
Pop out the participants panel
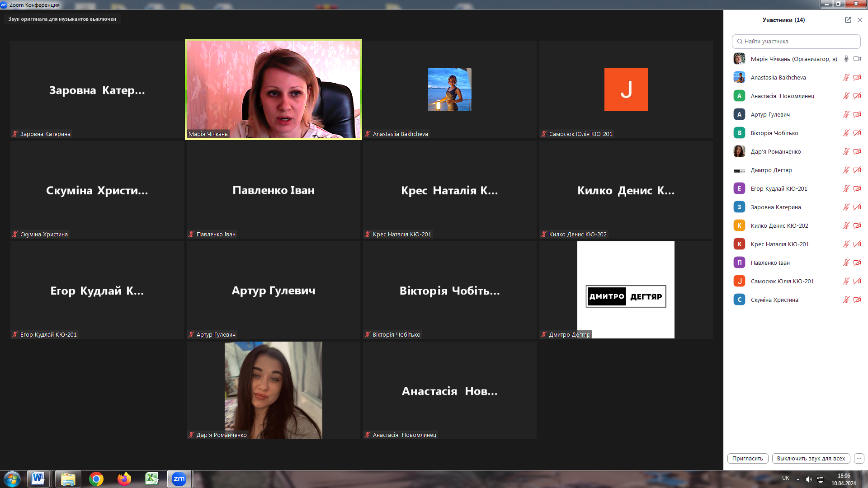(848, 20)
